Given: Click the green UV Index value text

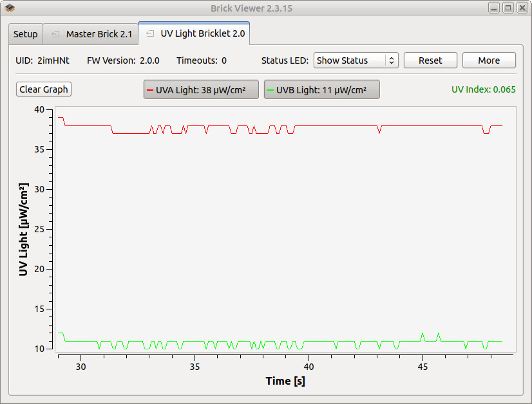Looking at the screenshot, I should pyautogui.click(x=483, y=89).
